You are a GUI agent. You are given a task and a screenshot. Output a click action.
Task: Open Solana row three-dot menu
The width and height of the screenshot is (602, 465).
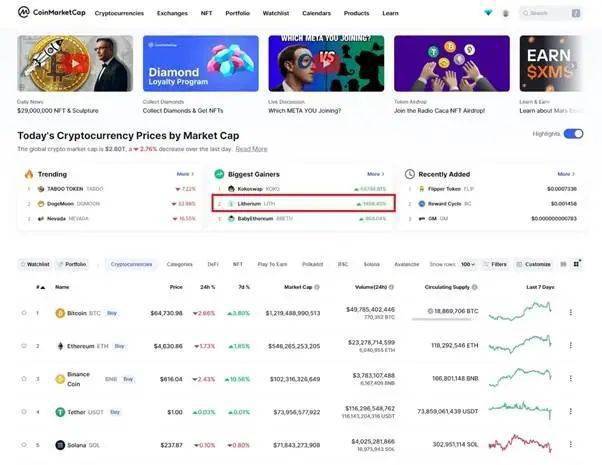[571, 444]
